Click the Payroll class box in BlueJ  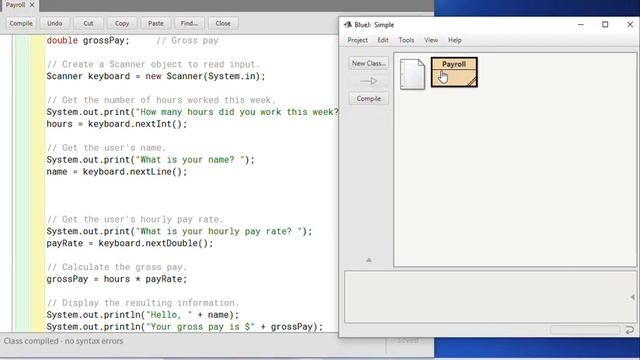(x=454, y=72)
